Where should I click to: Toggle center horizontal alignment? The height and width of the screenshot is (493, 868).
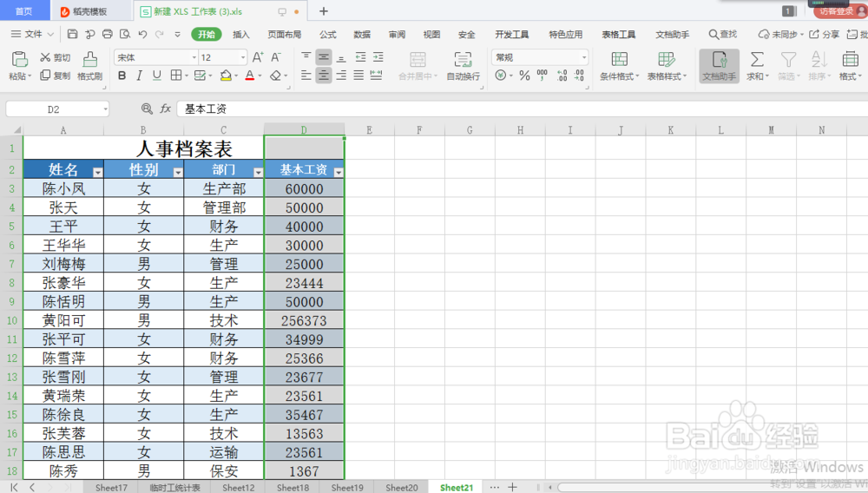[x=323, y=76]
